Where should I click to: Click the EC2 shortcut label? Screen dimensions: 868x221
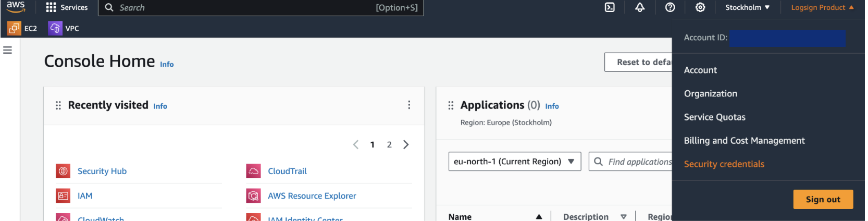coord(31,28)
